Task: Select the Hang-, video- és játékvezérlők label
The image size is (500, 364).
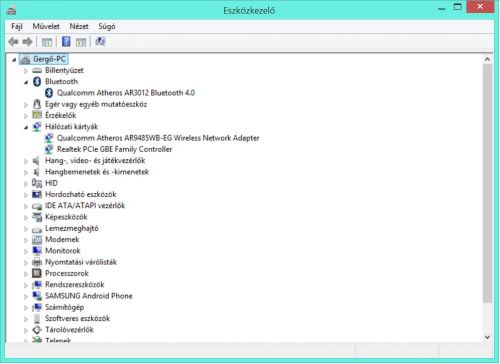Action: point(95,160)
